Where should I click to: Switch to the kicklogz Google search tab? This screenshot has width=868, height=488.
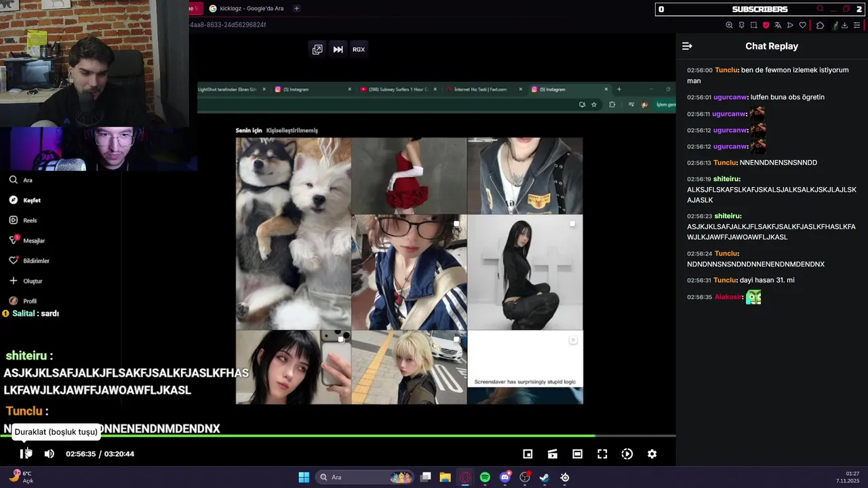click(247, 8)
